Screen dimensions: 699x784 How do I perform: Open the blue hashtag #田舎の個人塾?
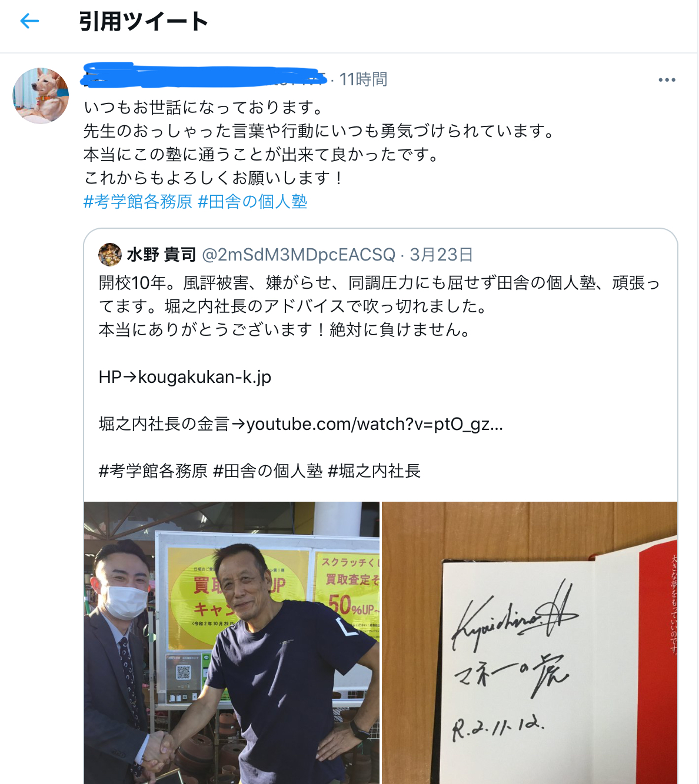[252, 202]
